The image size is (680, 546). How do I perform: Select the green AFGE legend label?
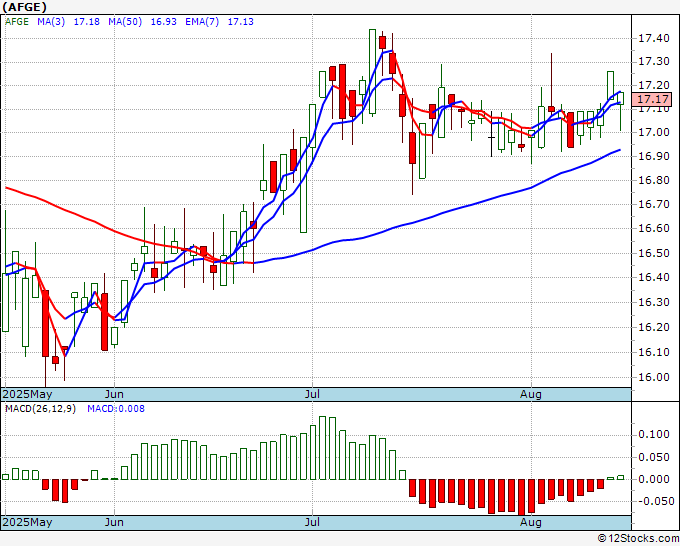(17, 22)
